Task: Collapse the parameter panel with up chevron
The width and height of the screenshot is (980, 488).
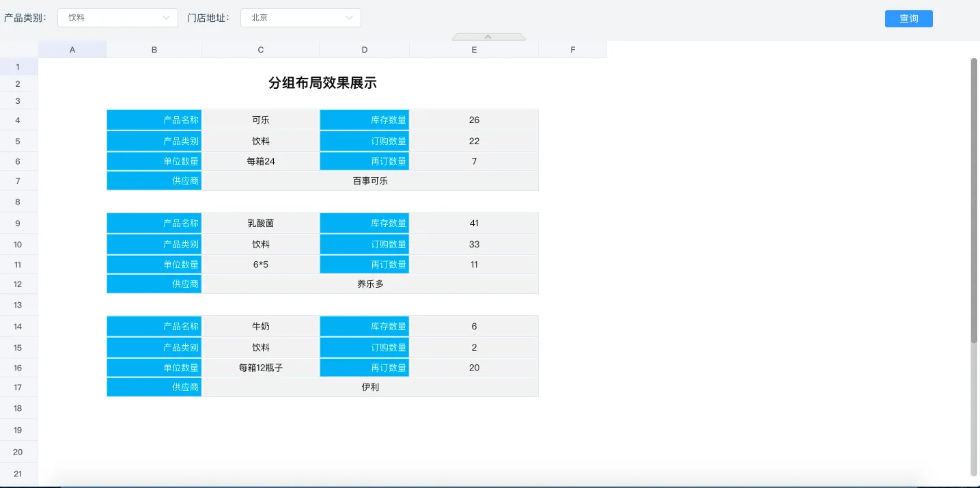Action: coord(488,37)
